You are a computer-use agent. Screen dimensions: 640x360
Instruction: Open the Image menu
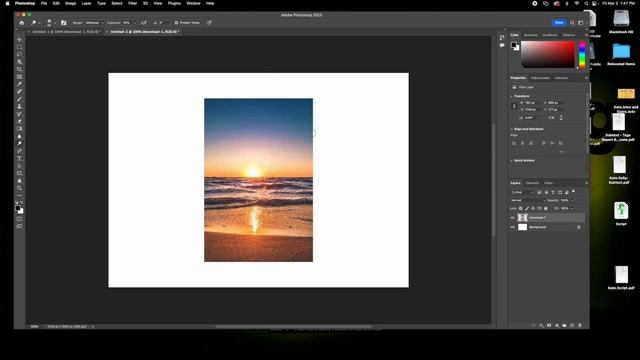[x=71, y=3]
